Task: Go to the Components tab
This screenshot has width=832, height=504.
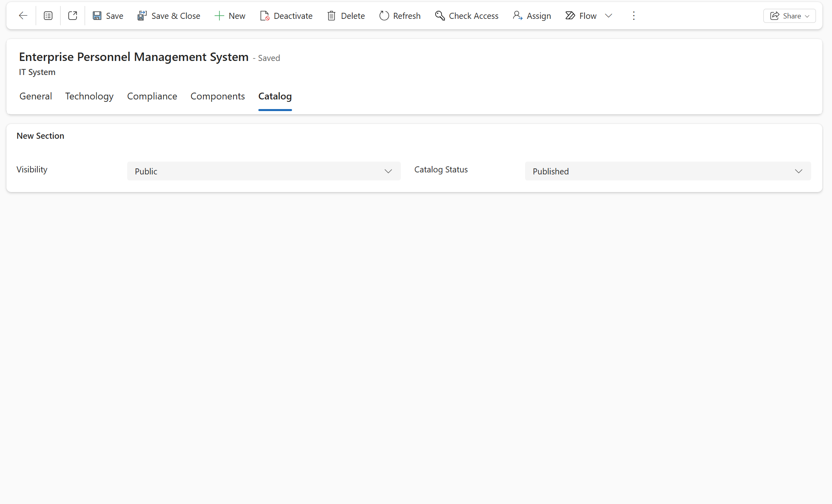Action: click(217, 96)
